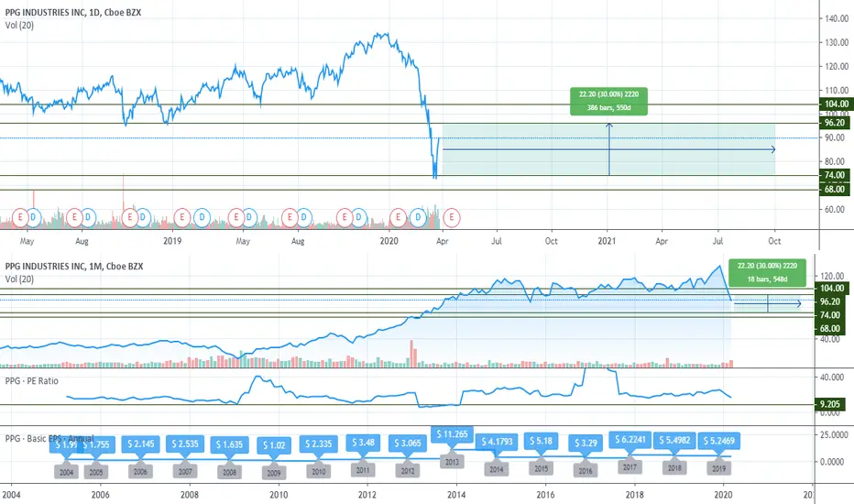This screenshot has width=854, height=504.
Task: Select the gray 2009 tag under $ 1.02
Action: [x=274, y=473]
